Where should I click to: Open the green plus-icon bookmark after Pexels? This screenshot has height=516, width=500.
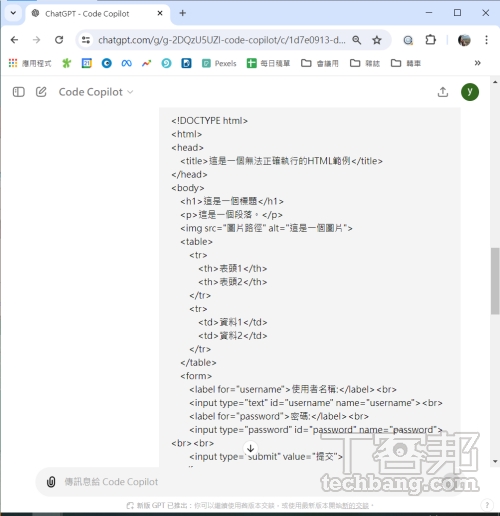point(268,63)
